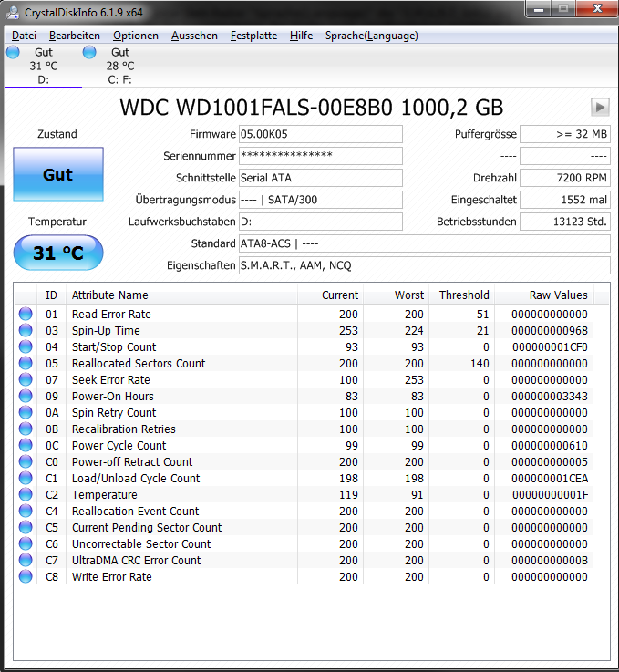This screenshot has width=619, height=672.
Task: Click raw value 00000000000B
Action: click(x=550, y=560)
